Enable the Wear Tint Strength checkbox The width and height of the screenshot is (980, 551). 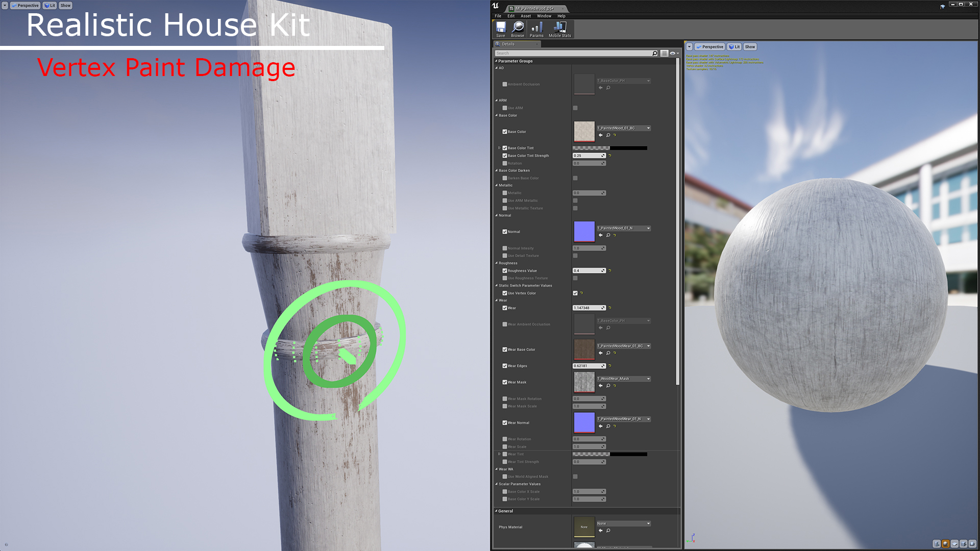(505, 462)
